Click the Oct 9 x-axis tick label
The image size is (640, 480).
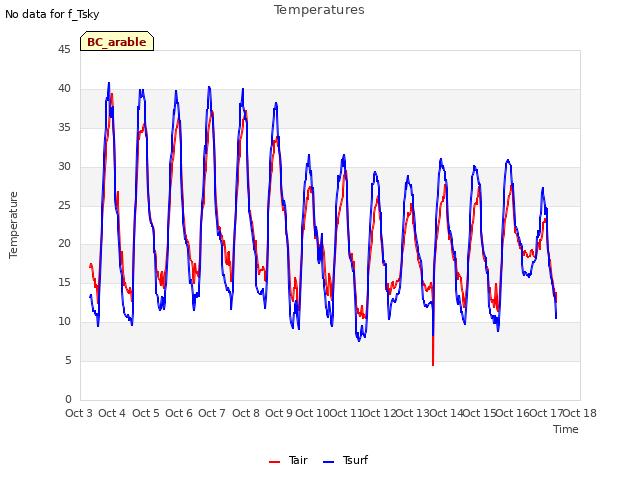[279, 413]
